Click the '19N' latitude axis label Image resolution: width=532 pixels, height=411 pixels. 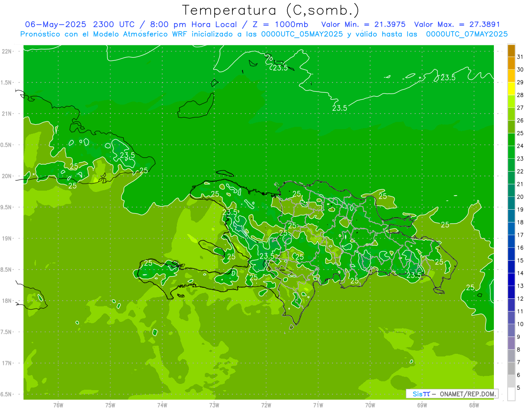pos(7,239)
